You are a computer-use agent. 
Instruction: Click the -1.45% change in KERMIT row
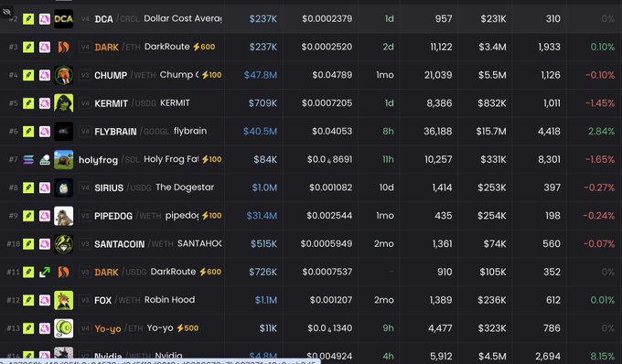(600, 103)
